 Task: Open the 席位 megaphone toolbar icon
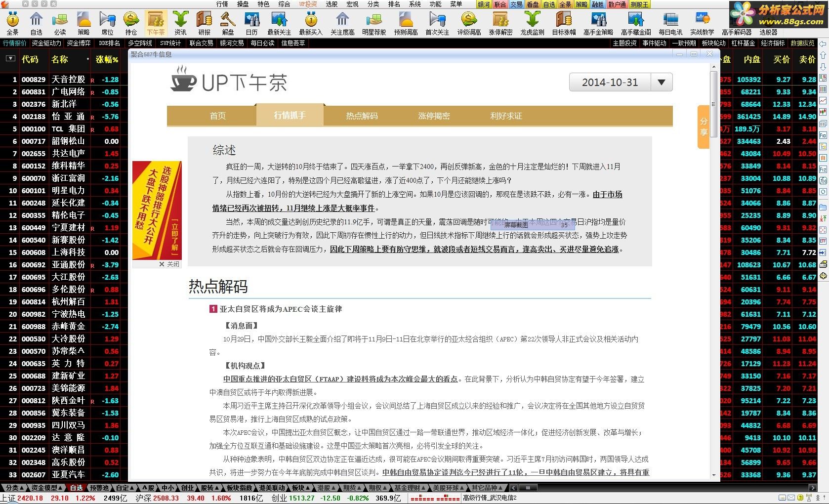(107, 23)
